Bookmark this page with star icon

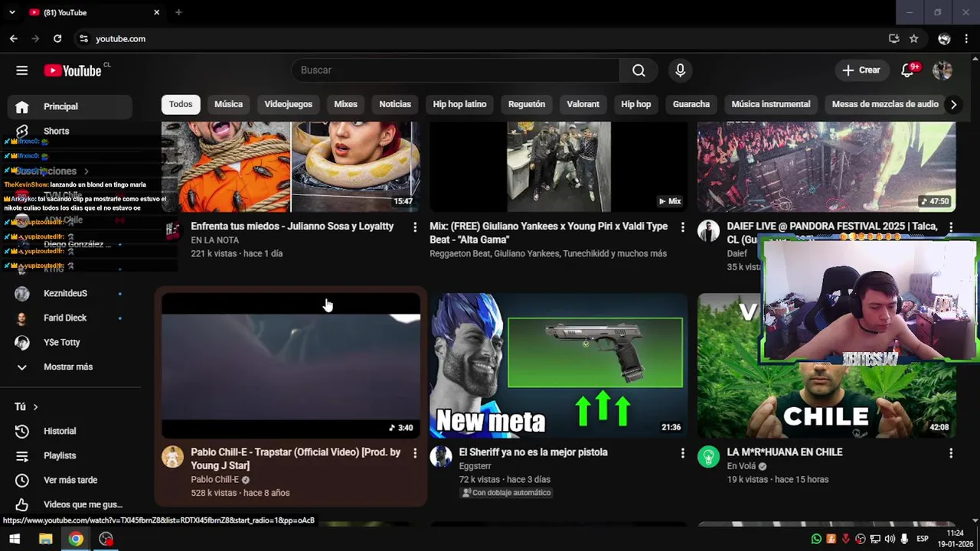coord(913,38)
